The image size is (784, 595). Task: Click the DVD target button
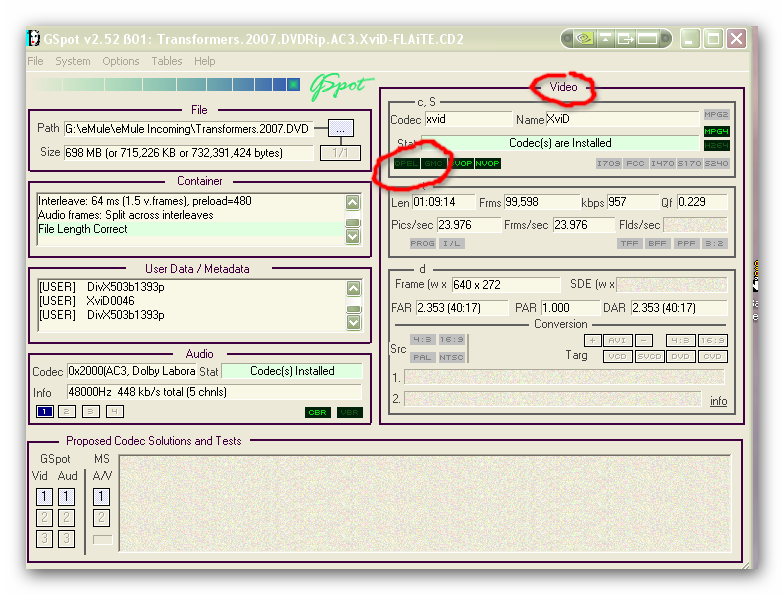pos(680,356)
